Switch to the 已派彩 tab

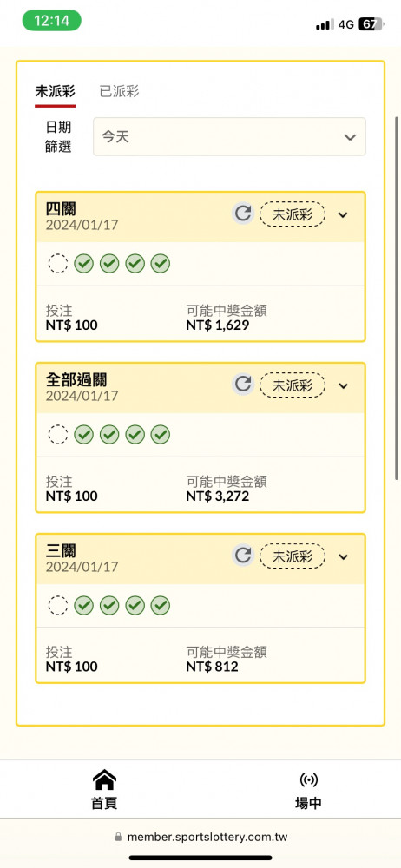coord(119,91)
